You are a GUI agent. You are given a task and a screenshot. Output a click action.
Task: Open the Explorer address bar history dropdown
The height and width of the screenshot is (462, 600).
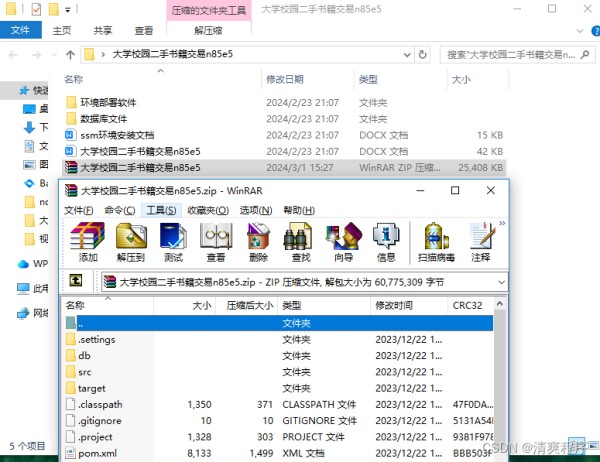407,55
